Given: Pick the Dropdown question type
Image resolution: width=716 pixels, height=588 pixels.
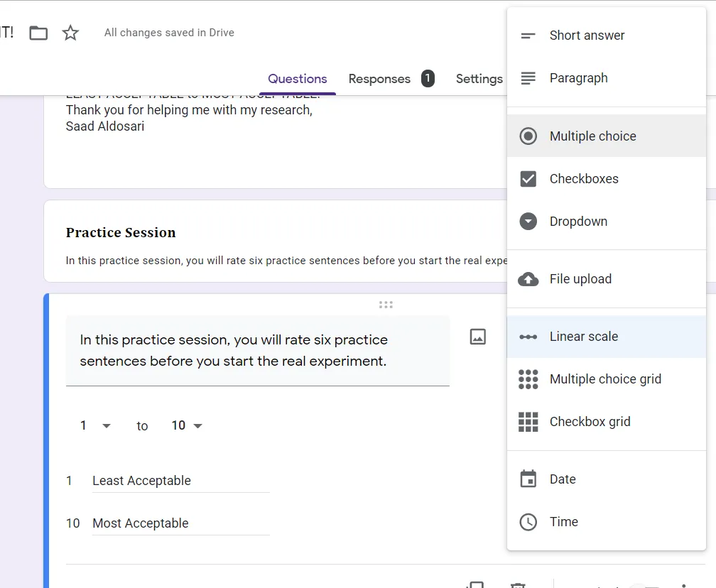Looking at the screenshot, I should point(577,222).
